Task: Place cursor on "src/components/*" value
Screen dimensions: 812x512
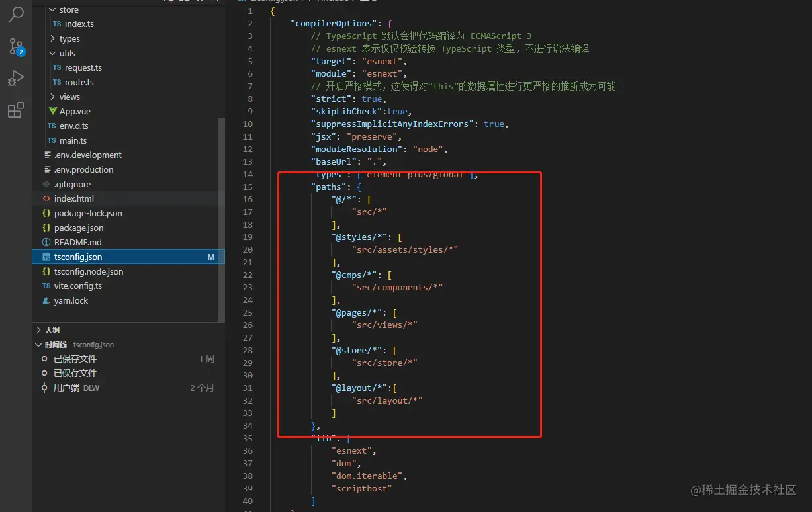Action: [398, 287]
